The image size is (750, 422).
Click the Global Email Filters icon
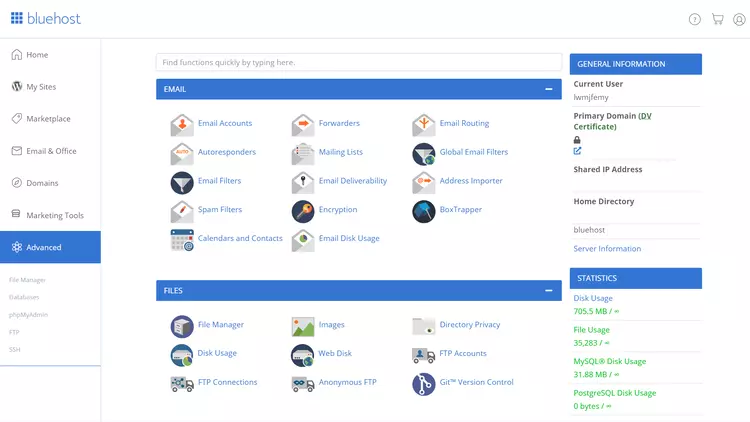click(424, 154)
